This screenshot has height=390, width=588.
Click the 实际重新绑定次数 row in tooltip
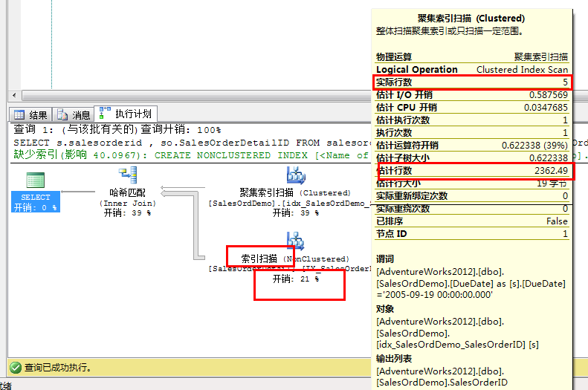point(472,196)
